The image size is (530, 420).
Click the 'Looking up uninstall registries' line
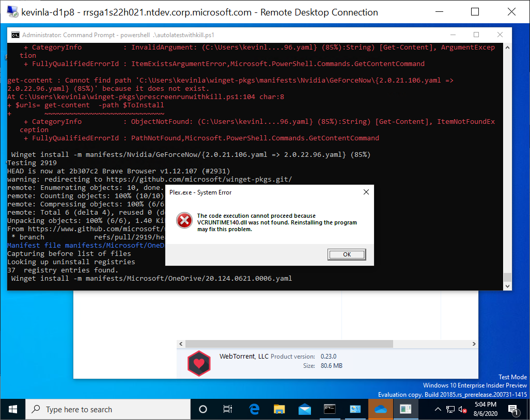point(71,262)
